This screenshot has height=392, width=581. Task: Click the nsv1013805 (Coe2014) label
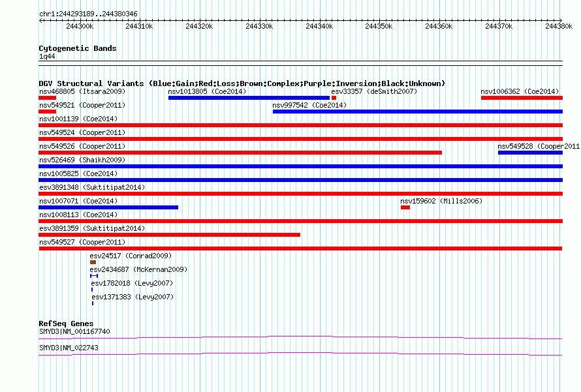pyautogui.click(x=207, y=91)
